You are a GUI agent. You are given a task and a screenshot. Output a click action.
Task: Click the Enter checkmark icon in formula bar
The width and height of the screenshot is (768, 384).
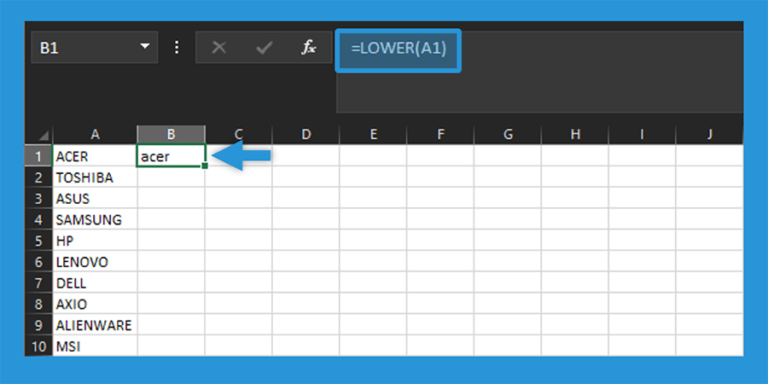[x=264, y=48]
